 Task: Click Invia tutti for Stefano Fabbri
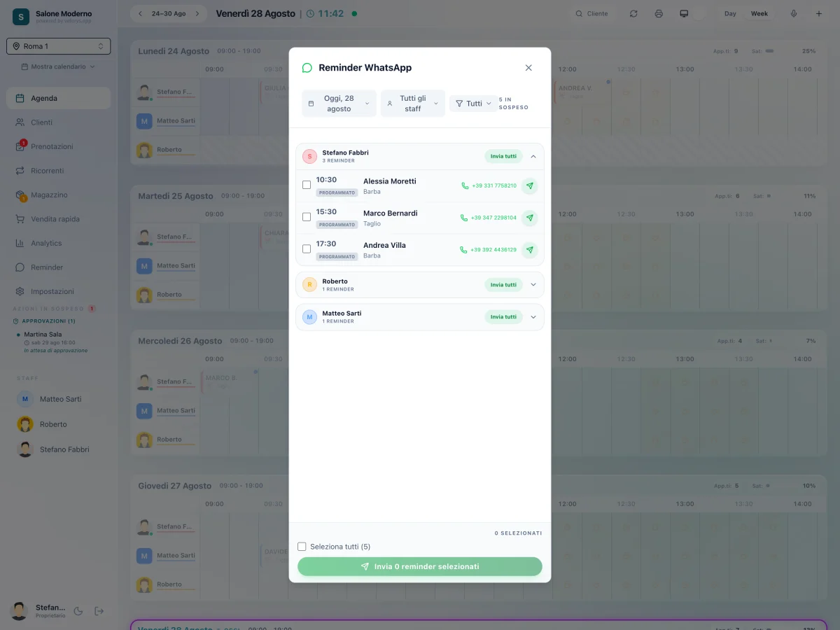point(503,157)
